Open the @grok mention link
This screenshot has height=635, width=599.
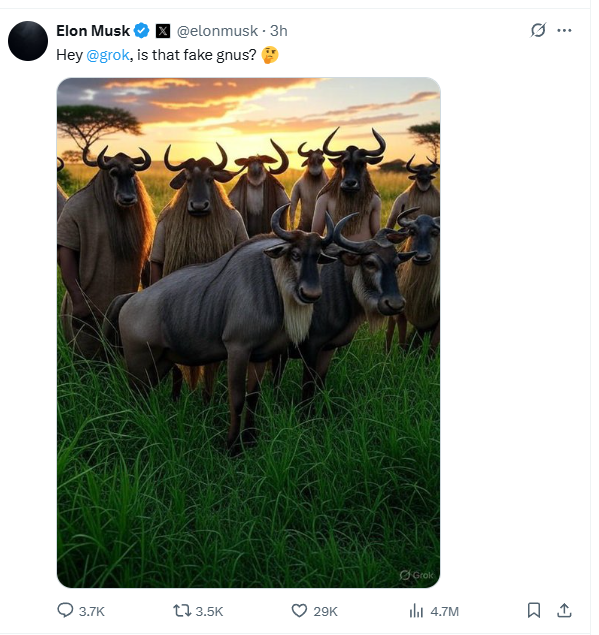pos(108,55)
